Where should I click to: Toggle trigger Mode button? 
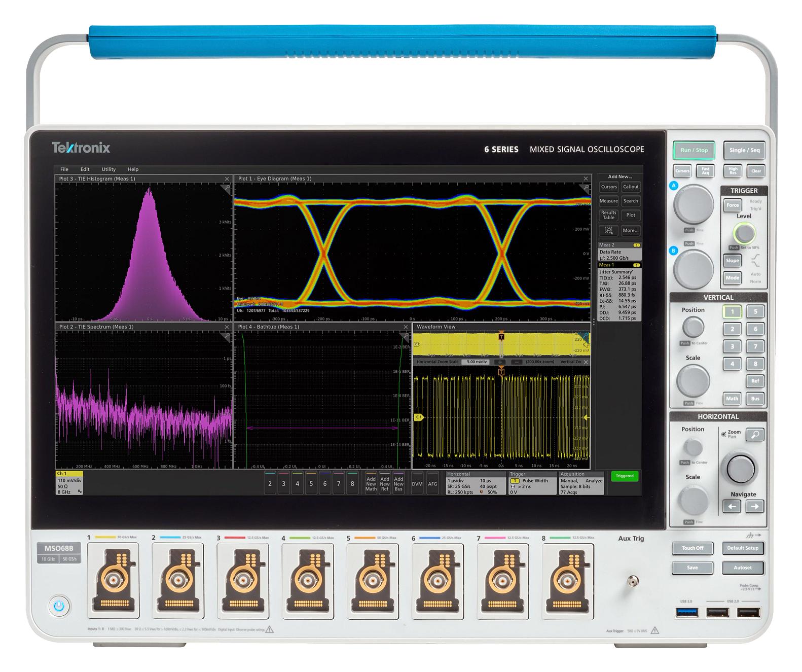coord(732,278)
